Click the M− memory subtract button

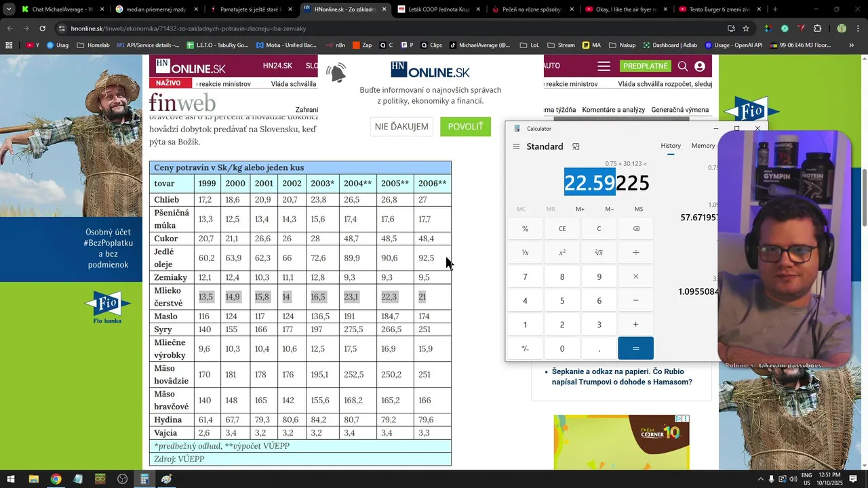click(x=609, y=209)
